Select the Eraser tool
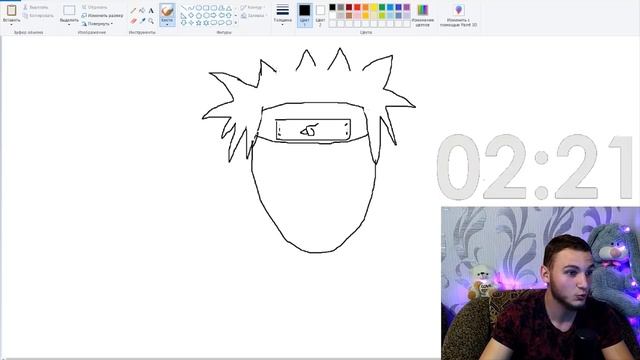Image resolution: width=640 pixels, height=360 pixels. coord(133,20)
